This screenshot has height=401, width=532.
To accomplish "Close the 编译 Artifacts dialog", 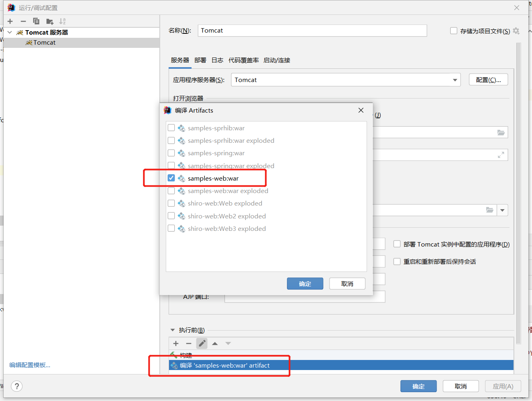I will click(x=361, y=110).
